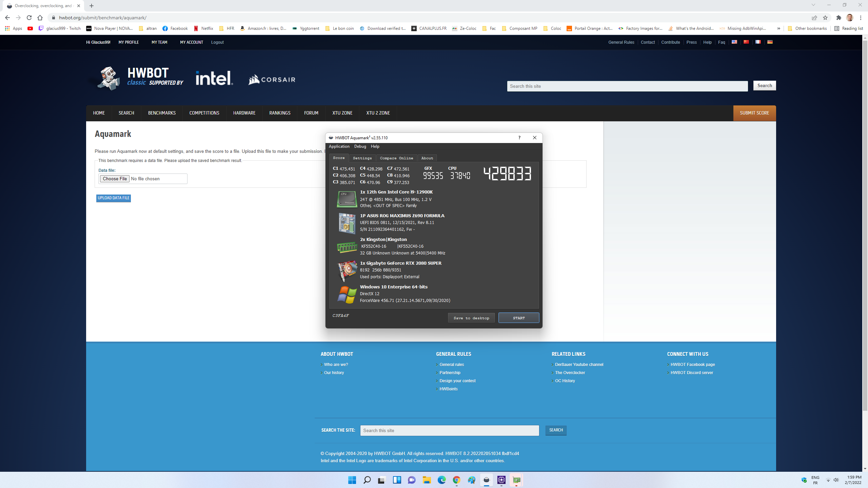
Task: Click the Aquamark help question mark button
Action: click(x=519, y=138)
